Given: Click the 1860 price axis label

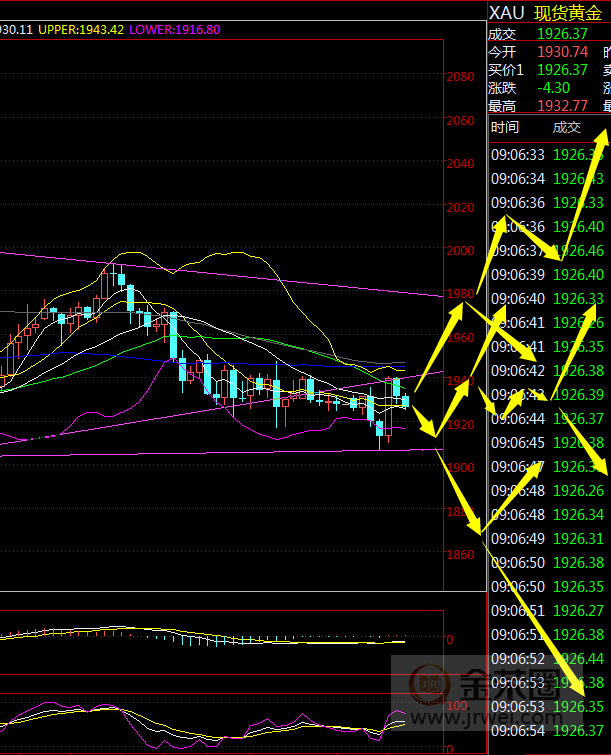Looking at the screenshot, I should click(461, 555).
